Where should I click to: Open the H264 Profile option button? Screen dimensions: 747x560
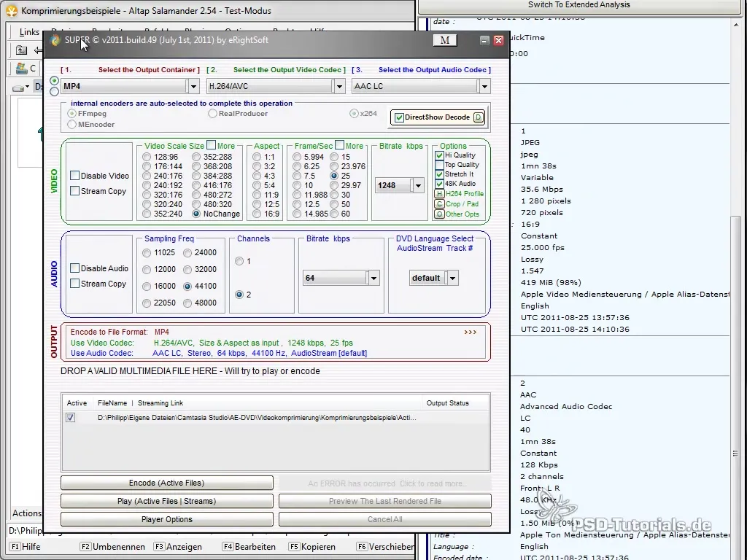point(439,194)
